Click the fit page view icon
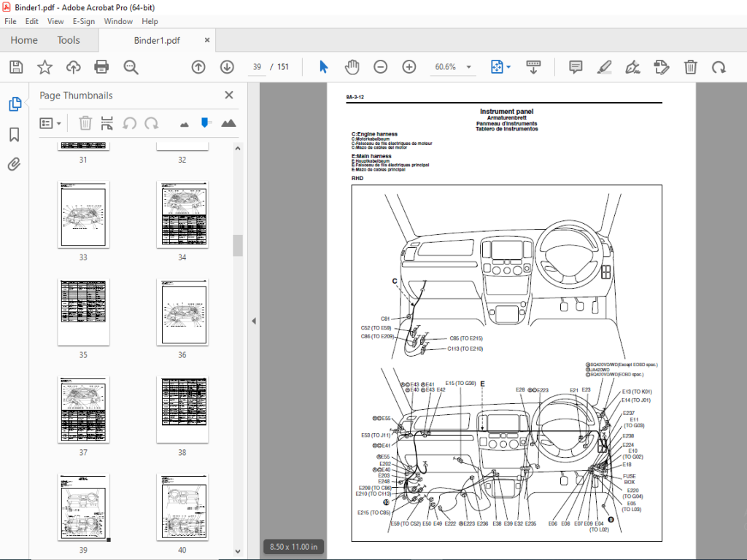The width and height of the screenshot is (747, 560). click(496, 67)
